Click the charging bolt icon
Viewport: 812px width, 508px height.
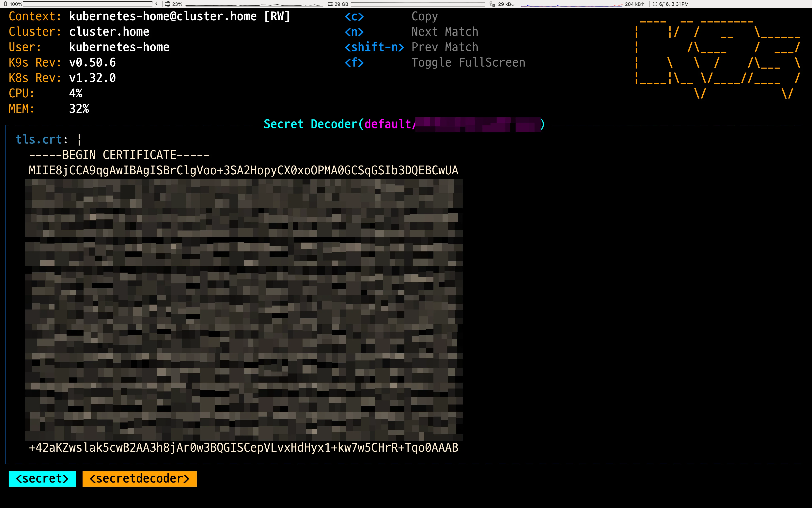click(156, 4)
